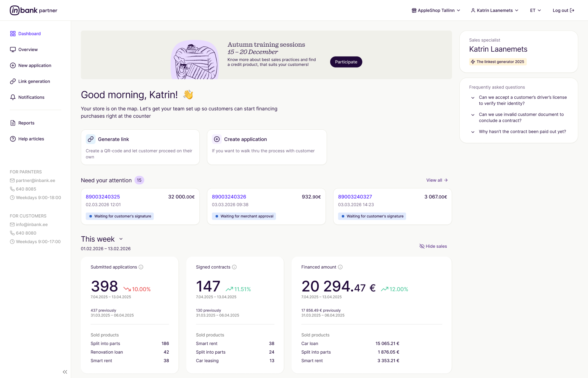The image size is (588, 378).
Task: Click the store icon beside AppleShop Tallinn
Action: [414, 10]
